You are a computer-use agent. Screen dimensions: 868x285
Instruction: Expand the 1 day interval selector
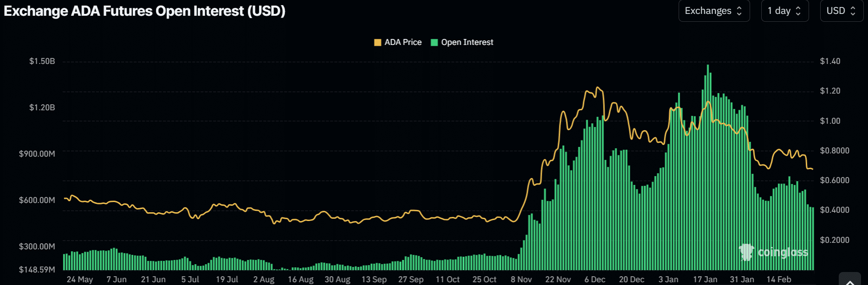pos(784,11)
